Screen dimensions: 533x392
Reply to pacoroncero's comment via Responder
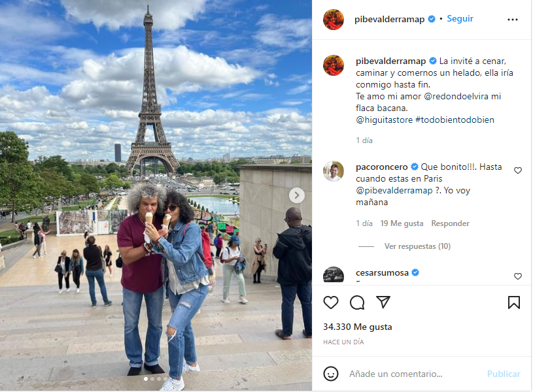[x=450, y=223]
